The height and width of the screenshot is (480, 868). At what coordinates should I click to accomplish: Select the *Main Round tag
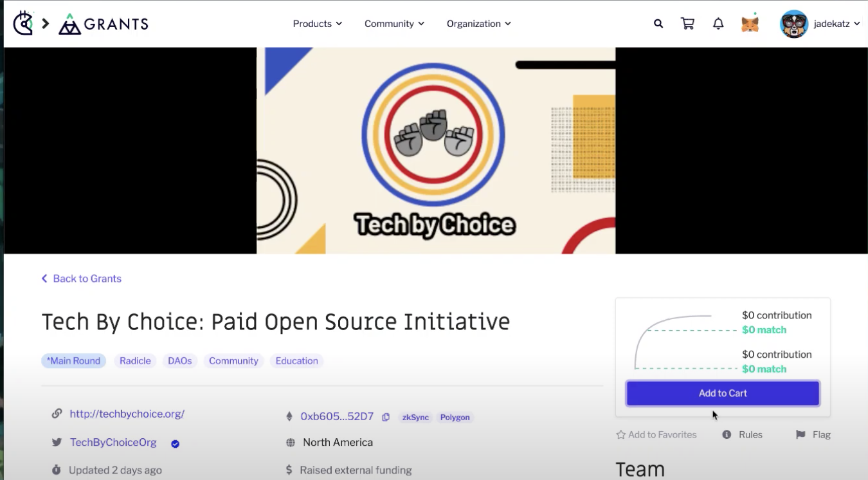pyautogui.click(x=73, y=360)
